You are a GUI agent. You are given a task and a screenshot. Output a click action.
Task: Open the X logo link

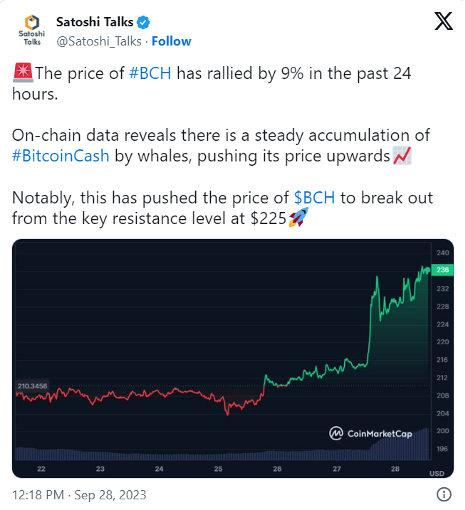443,22
